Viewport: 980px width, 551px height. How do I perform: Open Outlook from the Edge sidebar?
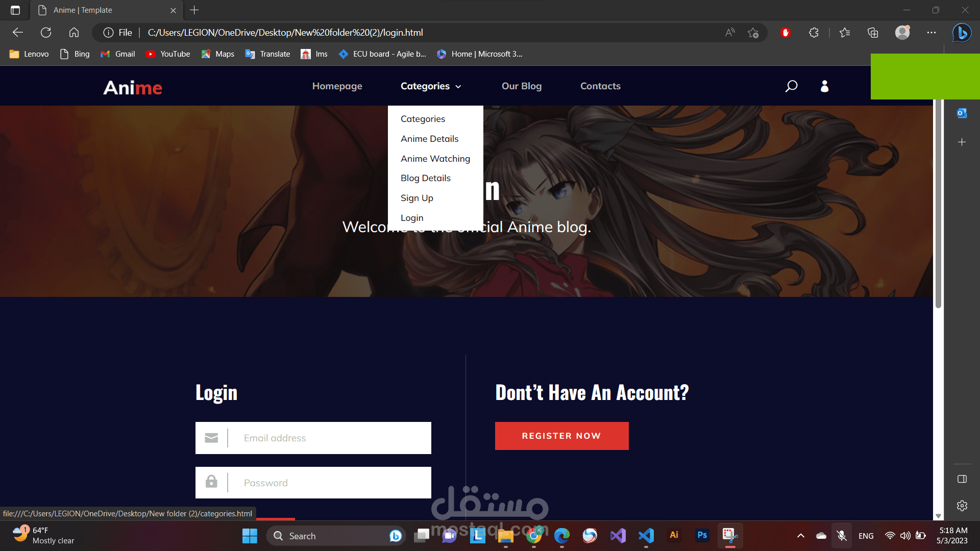962,113
